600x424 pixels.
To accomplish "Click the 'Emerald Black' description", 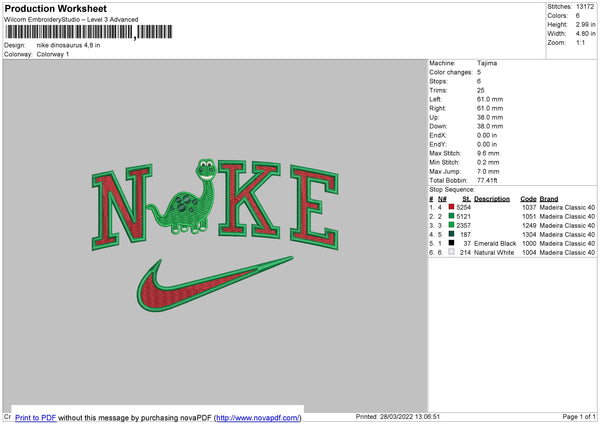I will 495,243.
